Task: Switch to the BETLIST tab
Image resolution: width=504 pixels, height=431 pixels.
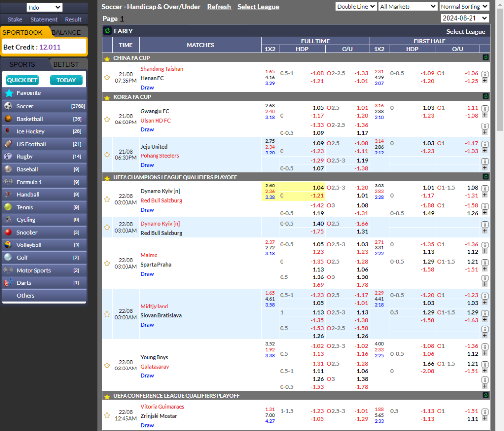Action: (x=66, y=64)
